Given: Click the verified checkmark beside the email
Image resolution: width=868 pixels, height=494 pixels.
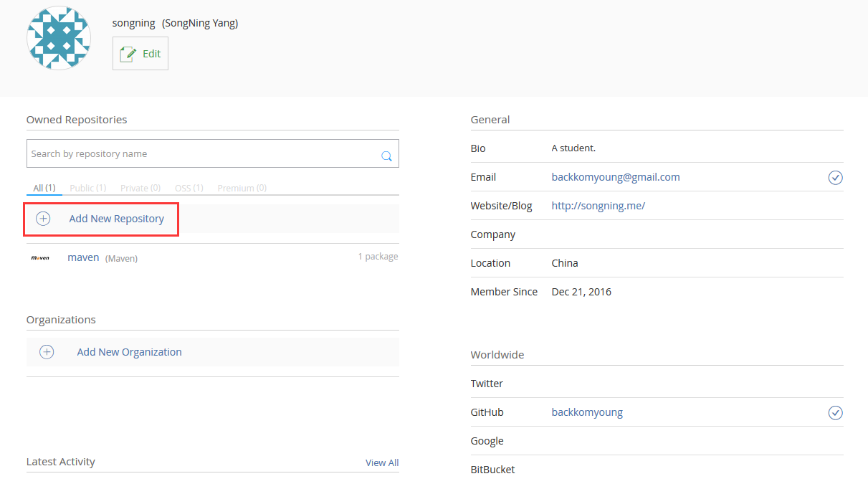Looking at the screenshot, I should point(835,177).
